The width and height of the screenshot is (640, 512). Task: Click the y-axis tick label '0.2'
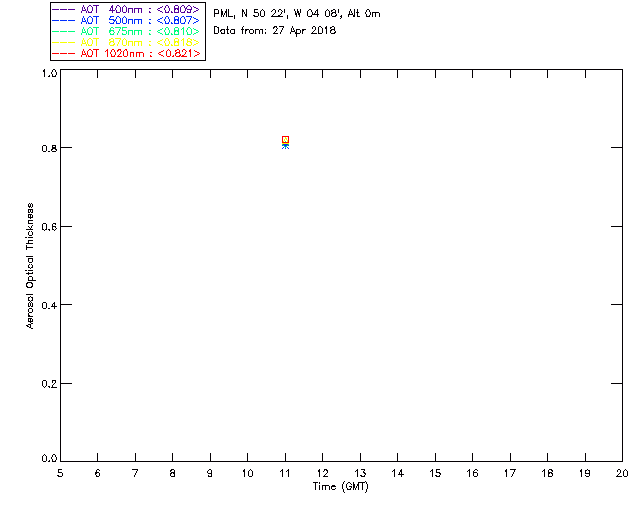pos(49,384)
